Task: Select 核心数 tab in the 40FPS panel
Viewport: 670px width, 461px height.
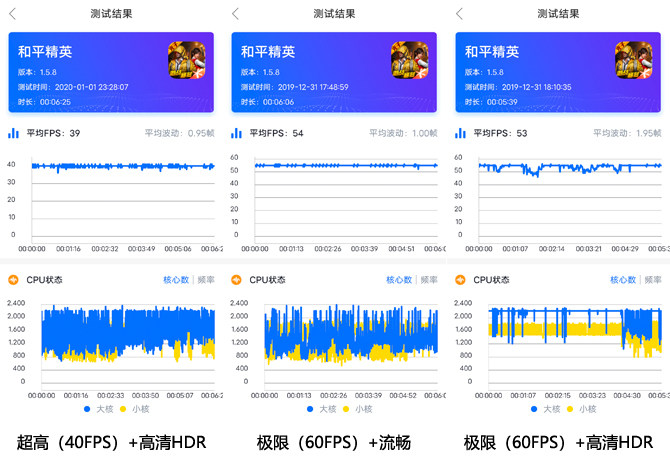Action: (x=176, y=280)
